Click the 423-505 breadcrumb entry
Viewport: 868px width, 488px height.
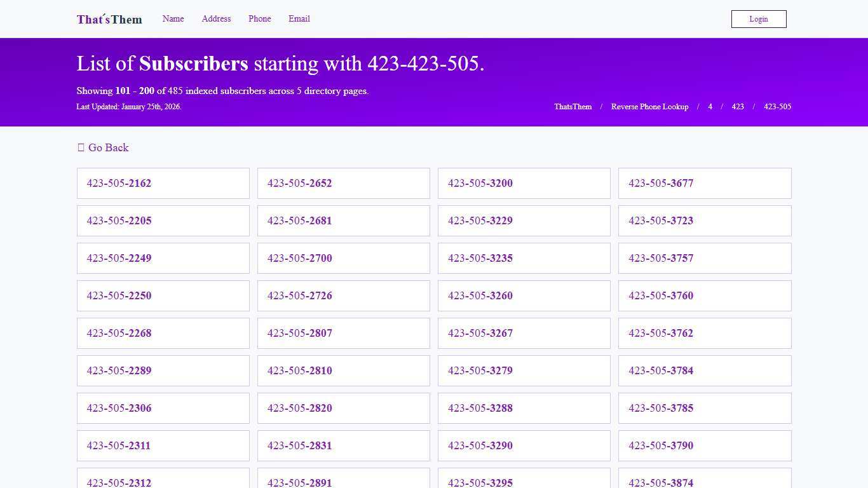coord(777,107)
